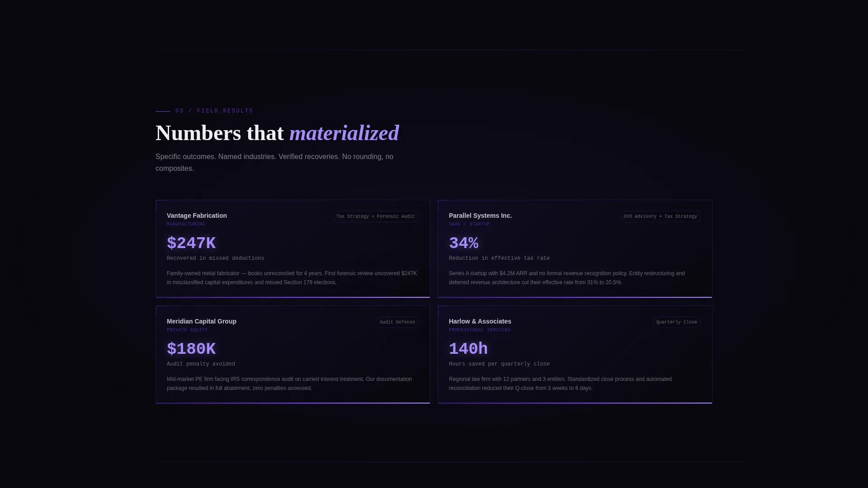Click the MANUFACTURING industry label

coord(186,225)
